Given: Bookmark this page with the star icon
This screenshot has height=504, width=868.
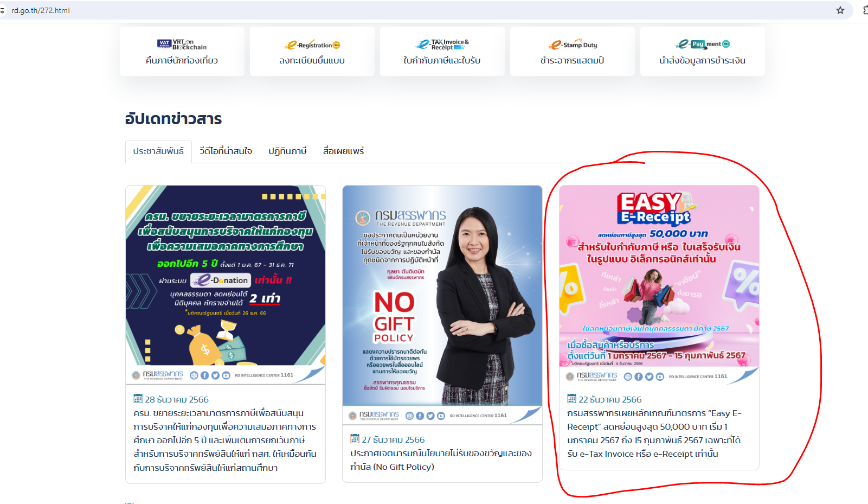Looking at the screenshot, I should (x=840, y=10).
